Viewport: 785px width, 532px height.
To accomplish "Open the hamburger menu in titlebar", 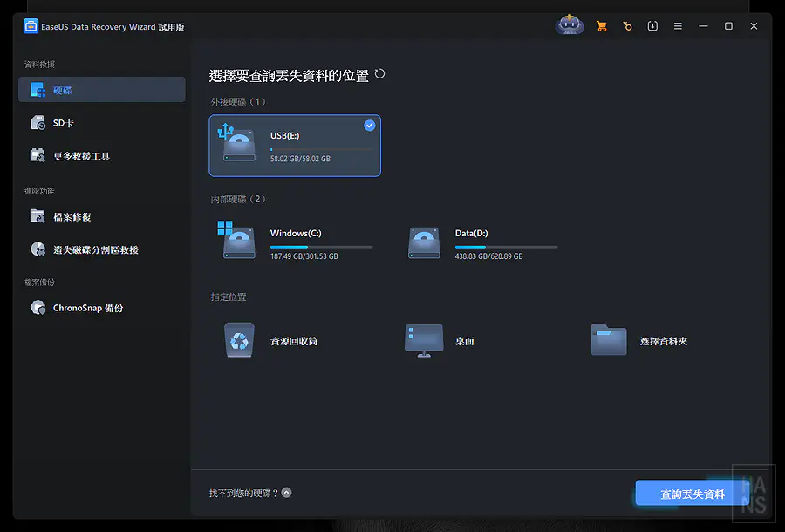I will [x=678, y=25].
